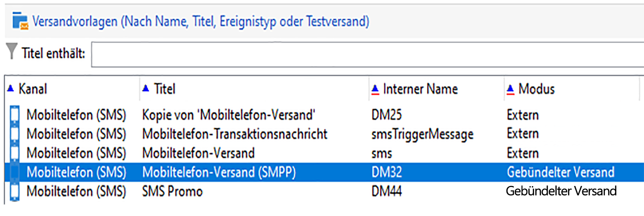The height and width of the screenshot is (216, 644).
Task: Click the phone icon in the smsTriggerMessage row
Action: click(x=15, y=134)
